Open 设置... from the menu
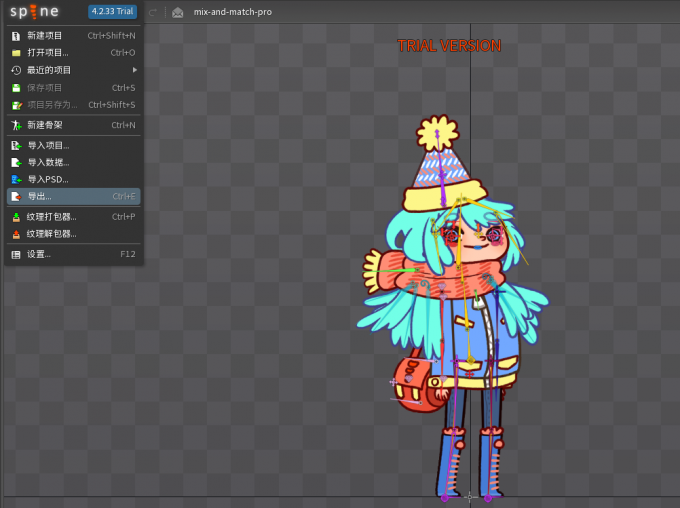 (x=74, y=255)
